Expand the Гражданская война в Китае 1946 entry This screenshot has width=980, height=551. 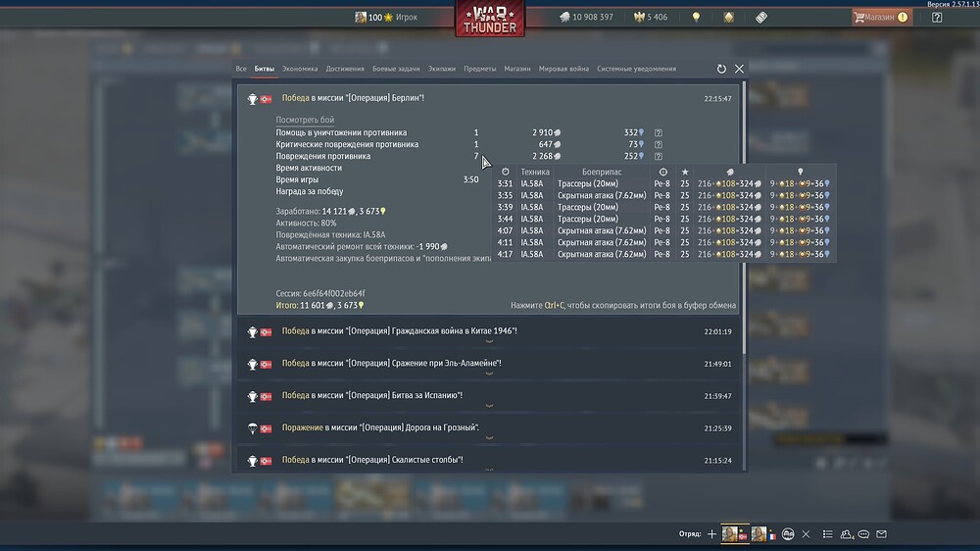tap(489, 331)
